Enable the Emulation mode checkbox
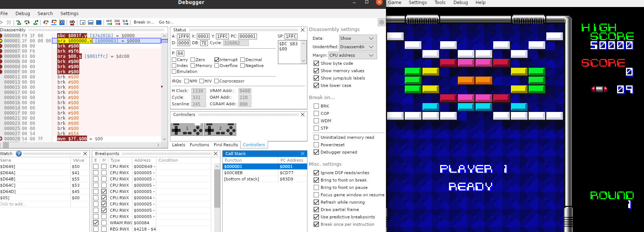Screen dimensions: 644x232 pos(174,71)
